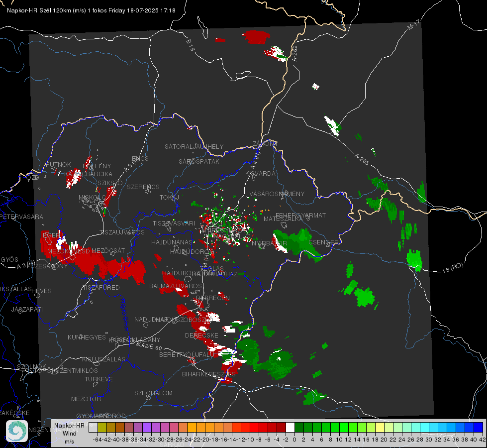This screenshot has width=487, height=448.
Task: Click the white 0 m/s legend swatch
Action: coord(290,427)
